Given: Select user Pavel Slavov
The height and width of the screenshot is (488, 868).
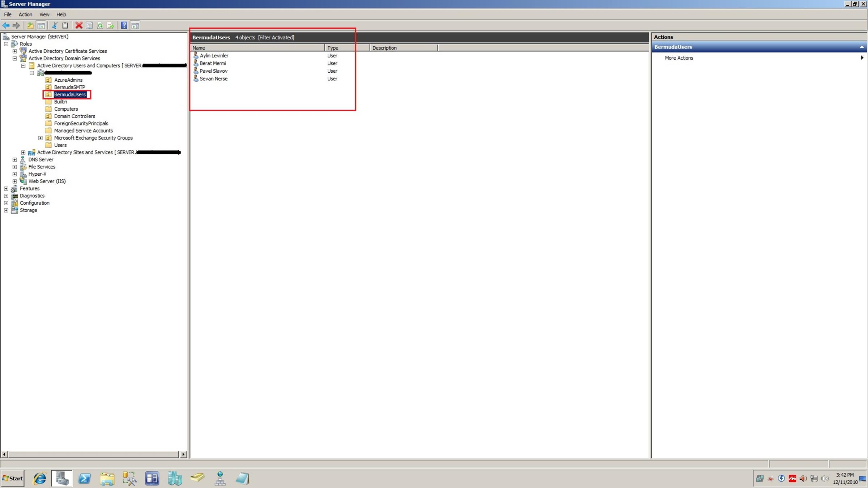Looking at the screenshot, I should 213,71.
